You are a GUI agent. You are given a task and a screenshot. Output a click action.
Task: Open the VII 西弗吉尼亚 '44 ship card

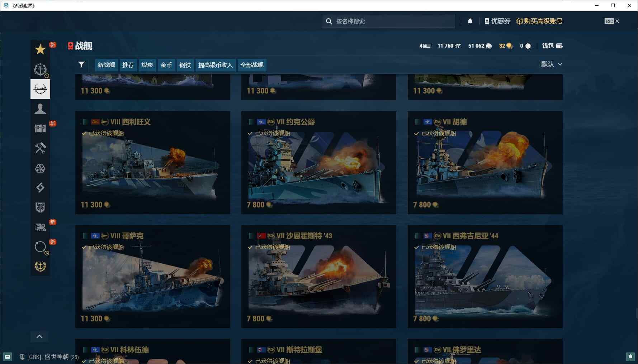click(485, 277)
